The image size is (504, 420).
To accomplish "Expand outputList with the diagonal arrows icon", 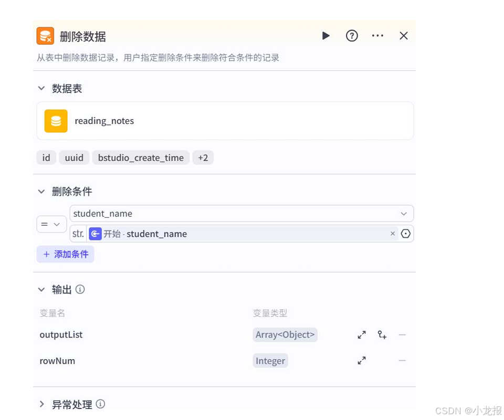I will [362, 334].
